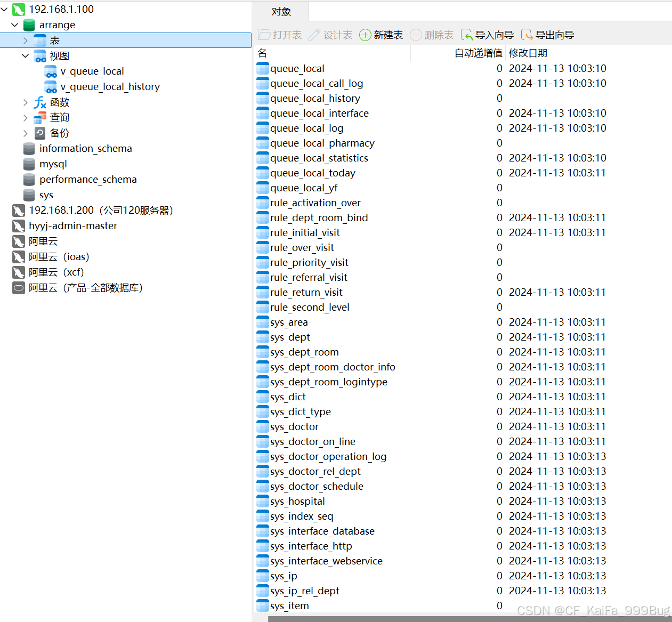Click the v_queue_local view icon
Image resolution: width=672 pixels, height=622 pixels.
(x=51, y=71)
